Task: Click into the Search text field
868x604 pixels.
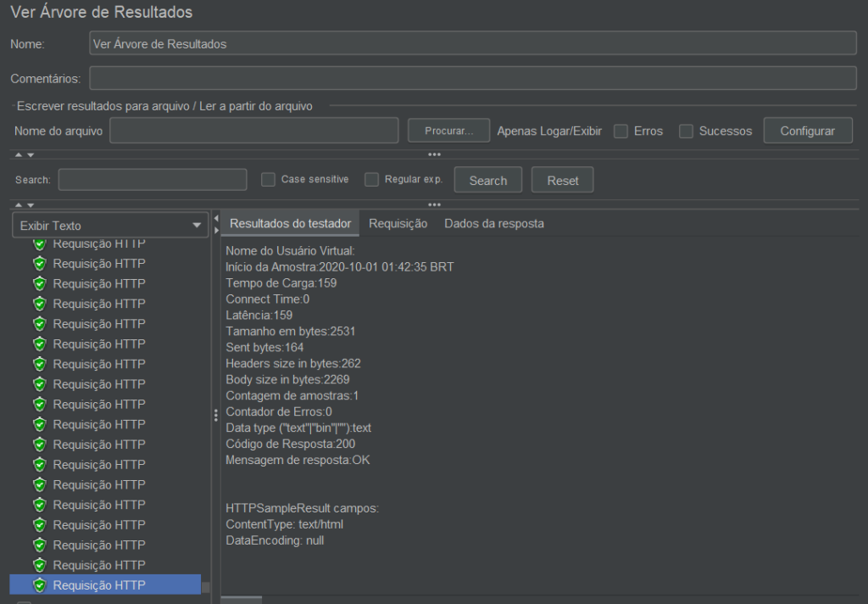Action: [153, 180]
